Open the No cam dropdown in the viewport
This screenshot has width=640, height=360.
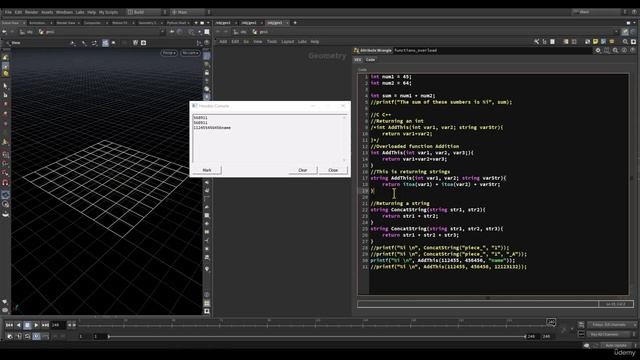190,53
